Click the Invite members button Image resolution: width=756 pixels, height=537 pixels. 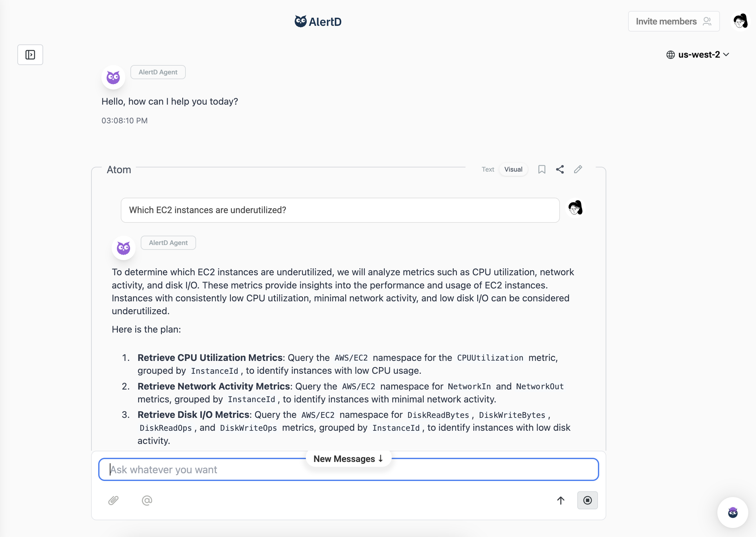point(674,21)
